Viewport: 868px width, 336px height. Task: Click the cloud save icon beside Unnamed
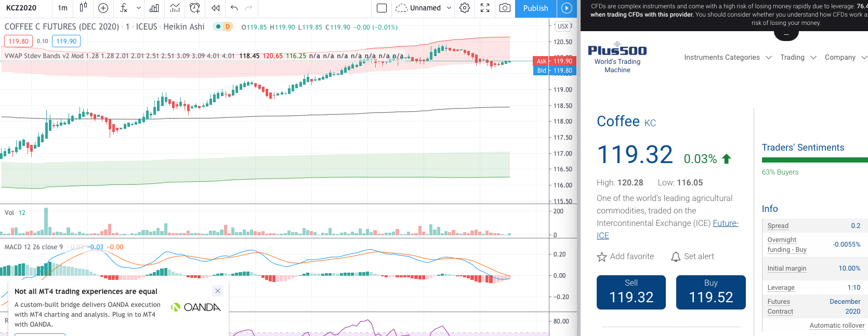(401, 8)
